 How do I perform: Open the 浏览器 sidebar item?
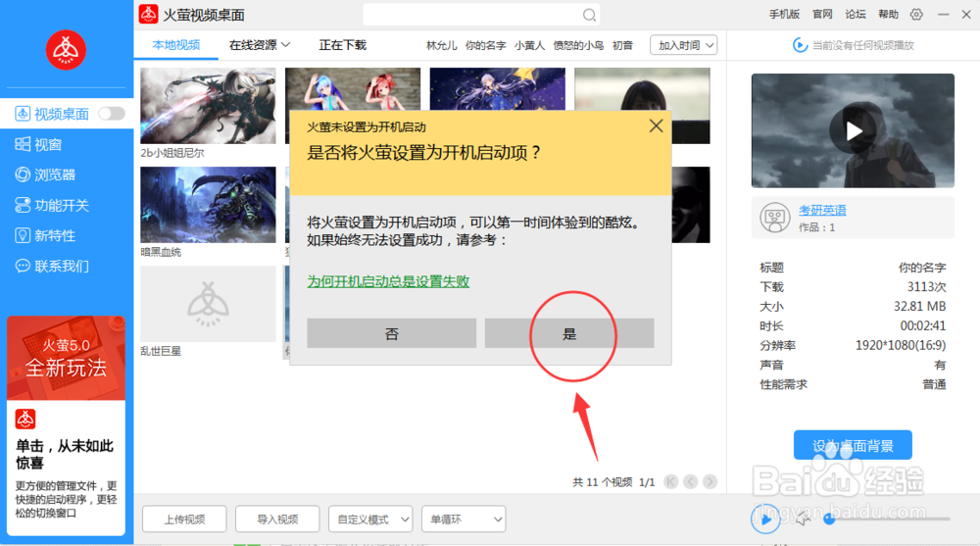pos(45,174)
